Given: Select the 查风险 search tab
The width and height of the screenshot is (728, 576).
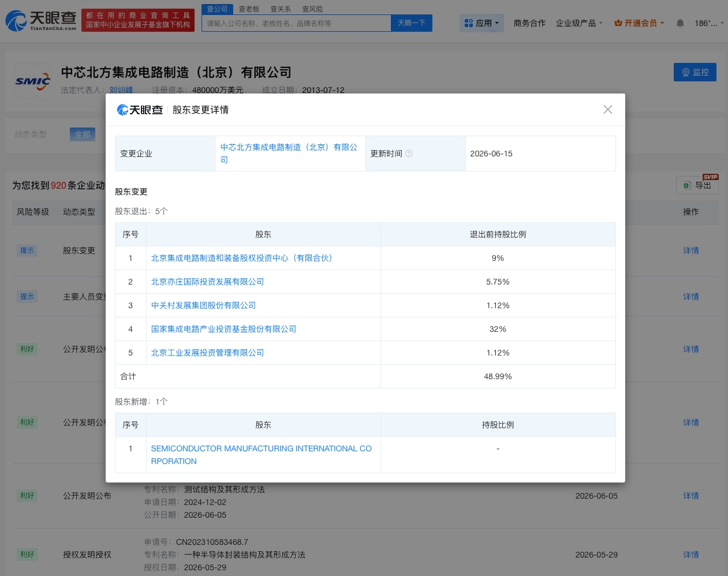Looking at the screenshot, I should [x=312, y=9].
